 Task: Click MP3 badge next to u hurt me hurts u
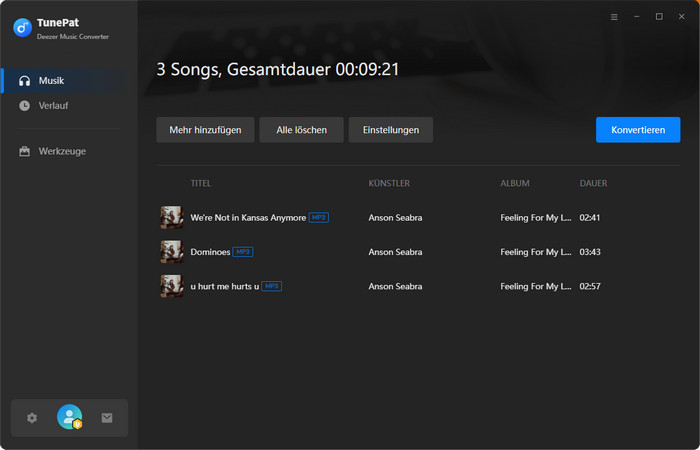(x=271, y=287)
